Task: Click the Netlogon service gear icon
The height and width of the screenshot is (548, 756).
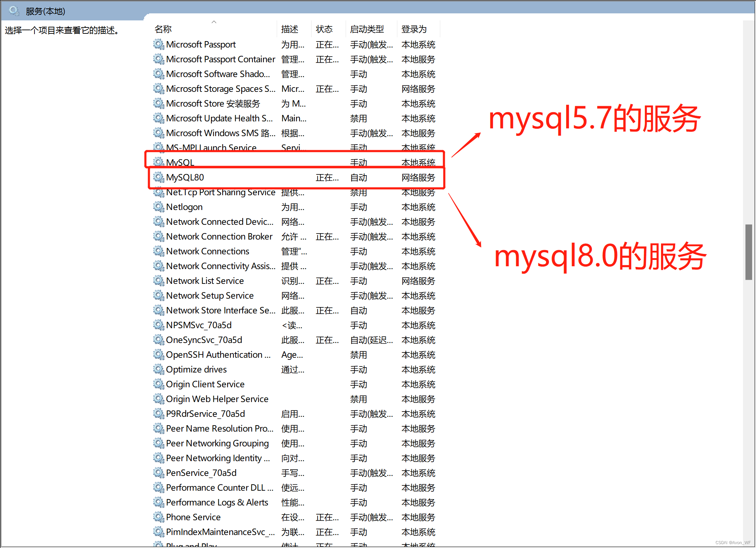Action: [159, 207]
